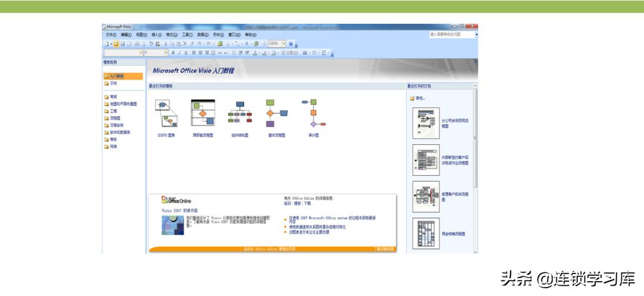This screenshot has height=296, width=644.
Task: Click the Cut scissors toolbar icon
Action: [x=166, y=44]
